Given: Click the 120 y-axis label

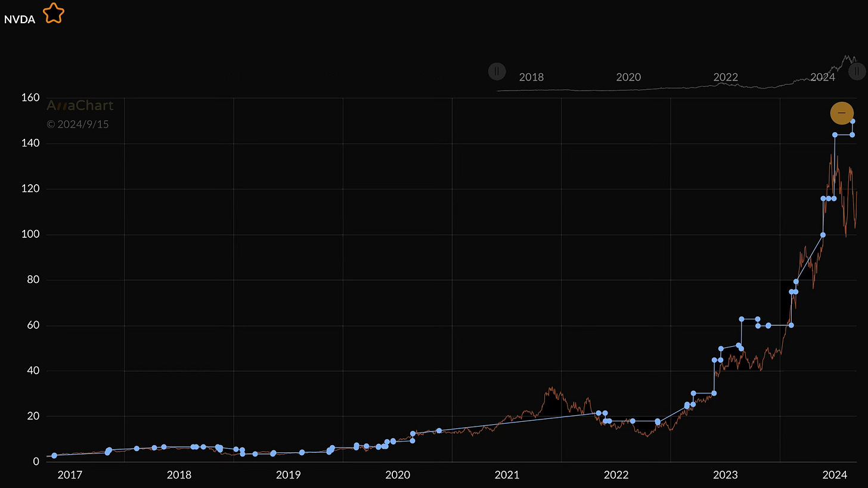Looking at the screenshot, I should pyautogui.click(x=31, y=189).
